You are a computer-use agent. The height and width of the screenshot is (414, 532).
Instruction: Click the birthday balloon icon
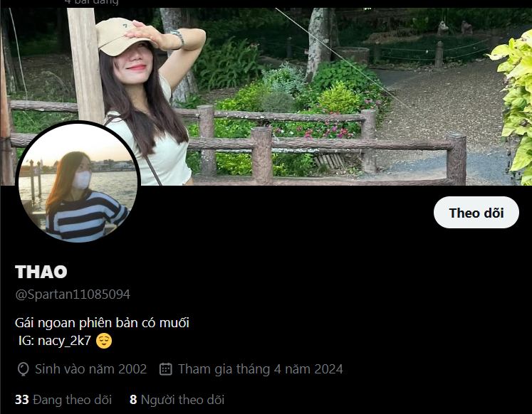23,369
